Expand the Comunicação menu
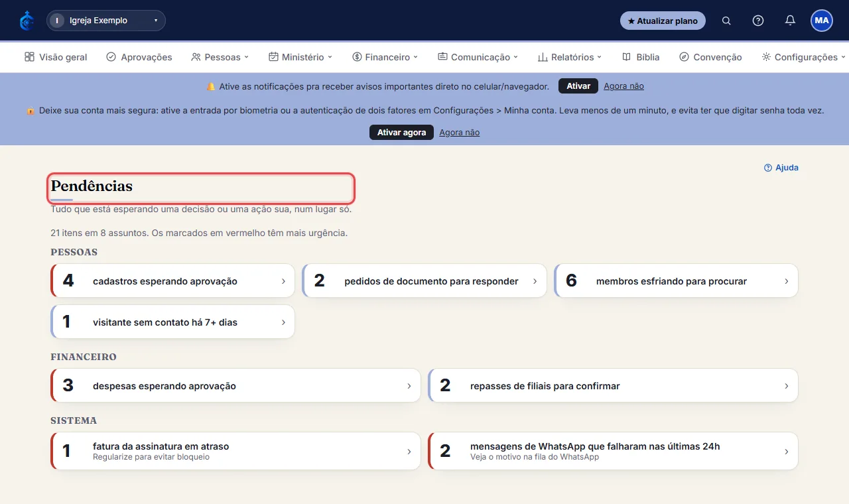Screen dimensions: 849x504 478,57
